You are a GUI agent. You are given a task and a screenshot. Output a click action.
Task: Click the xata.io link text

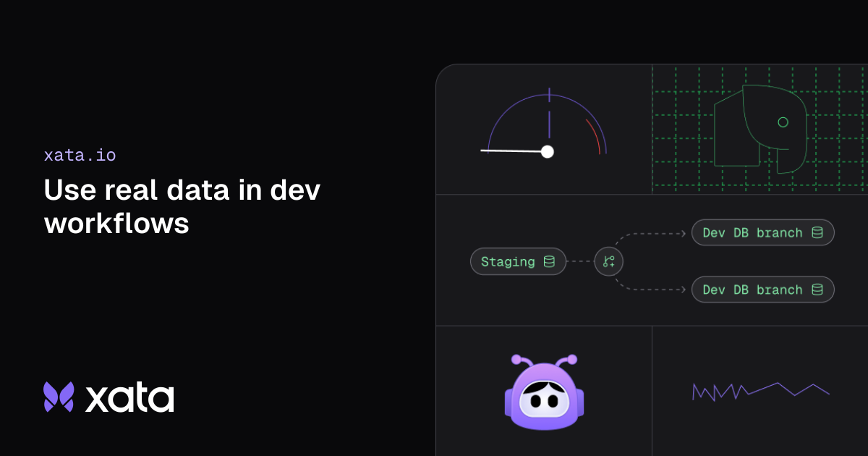point(80,155)
